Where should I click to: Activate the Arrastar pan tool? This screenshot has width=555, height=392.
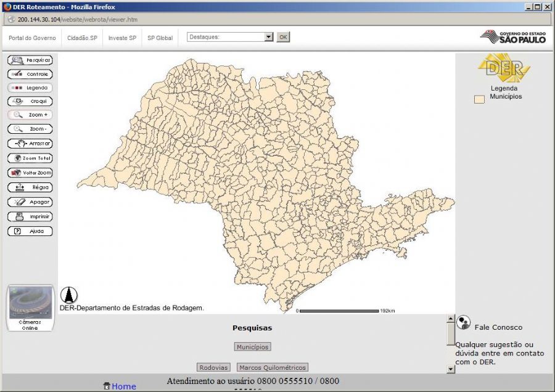(x=30, y=143)
